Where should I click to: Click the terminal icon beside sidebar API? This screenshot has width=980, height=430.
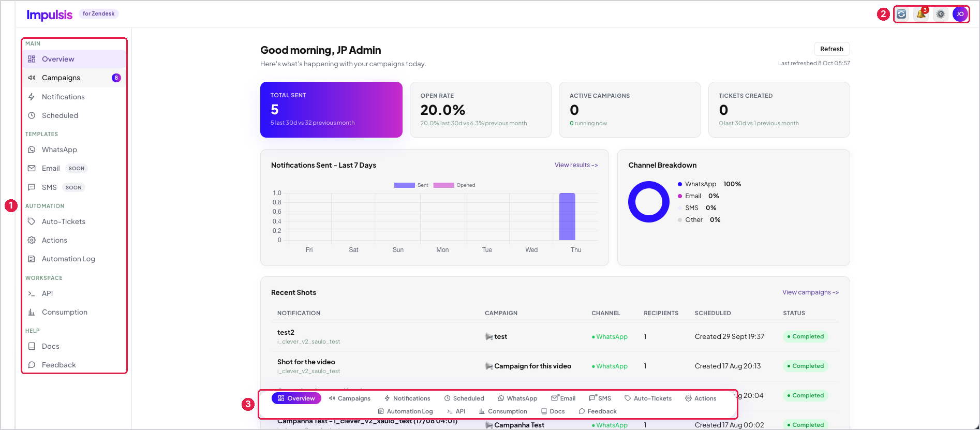(x=32, y=293)
